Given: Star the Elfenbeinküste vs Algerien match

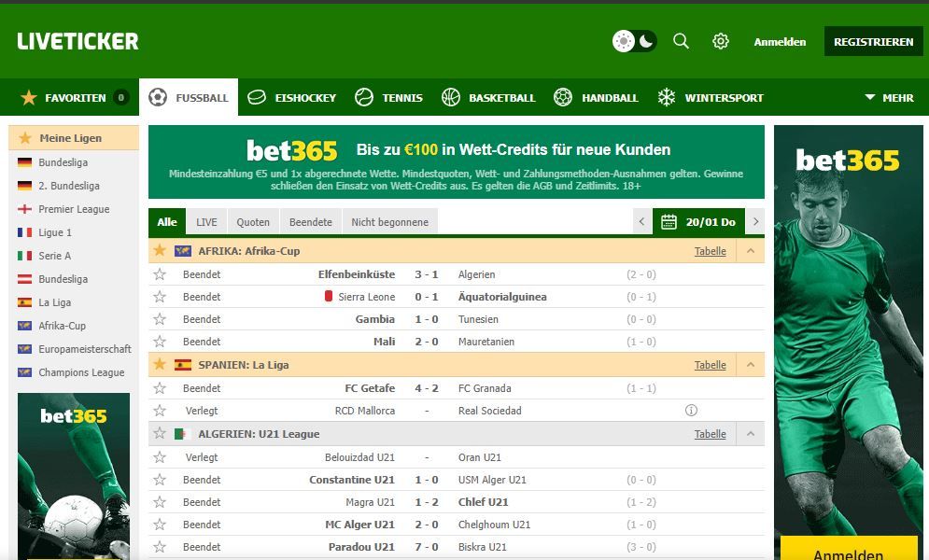Looking at the screenshot, I should point(160,274).
